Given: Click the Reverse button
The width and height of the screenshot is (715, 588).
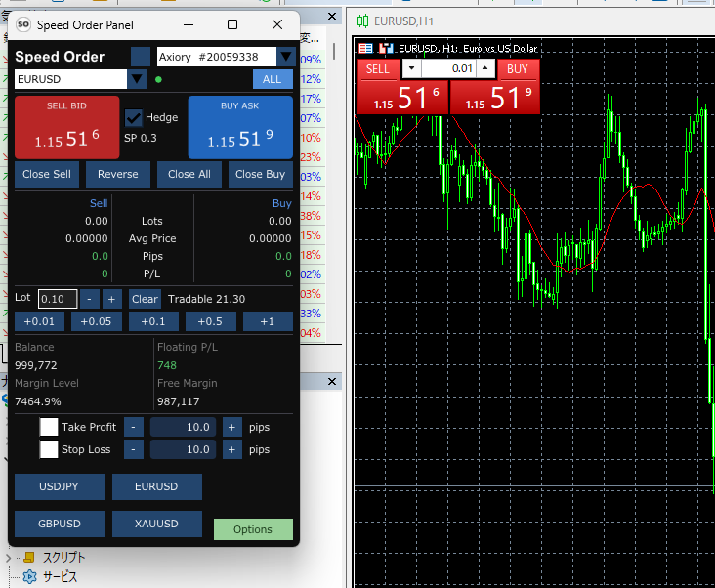Looking at the screenshot, I should [x=117, y=174].
